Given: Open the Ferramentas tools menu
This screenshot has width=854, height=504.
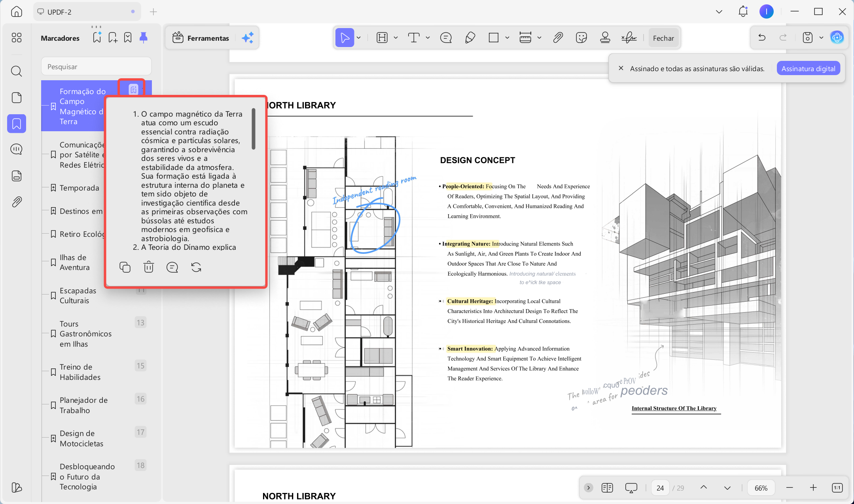Looking at the screenshot, I should click(201, 38).
